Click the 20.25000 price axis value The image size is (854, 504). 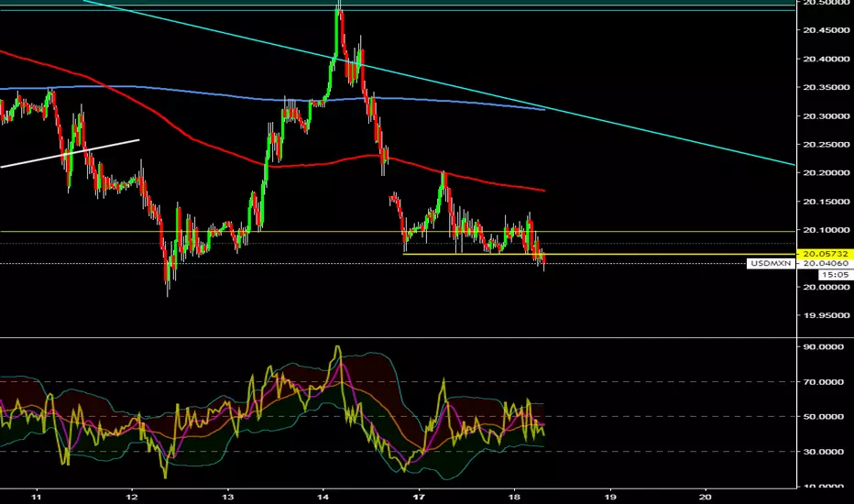pos(826,145)
